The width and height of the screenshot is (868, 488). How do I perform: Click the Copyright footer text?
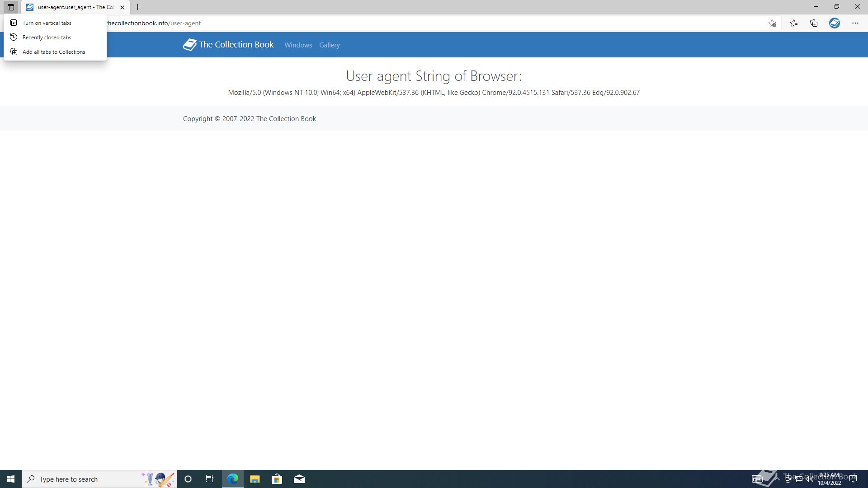coord(249,119)
